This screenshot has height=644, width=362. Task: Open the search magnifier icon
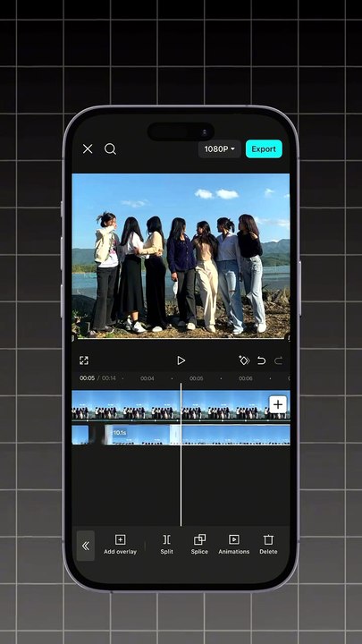pos(110,148)
